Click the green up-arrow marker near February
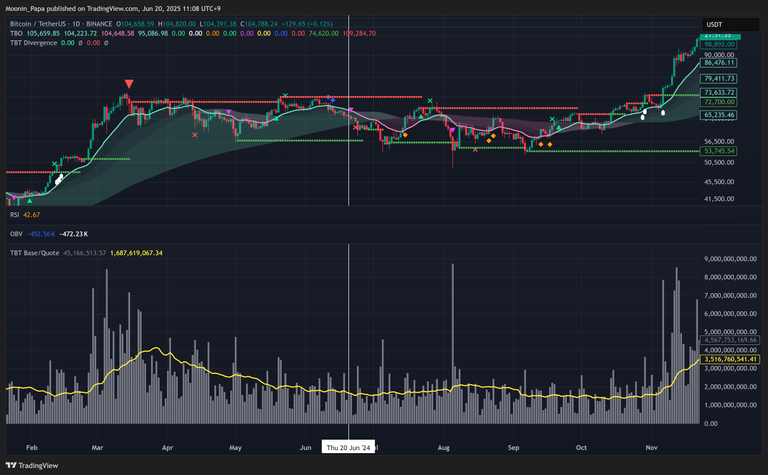Viewport: 768px width, 475px height. click(x=29, y=200)
